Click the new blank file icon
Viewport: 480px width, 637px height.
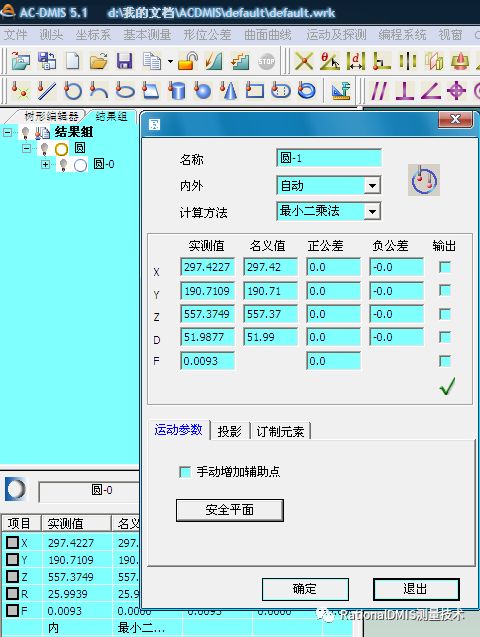[73, 61]
